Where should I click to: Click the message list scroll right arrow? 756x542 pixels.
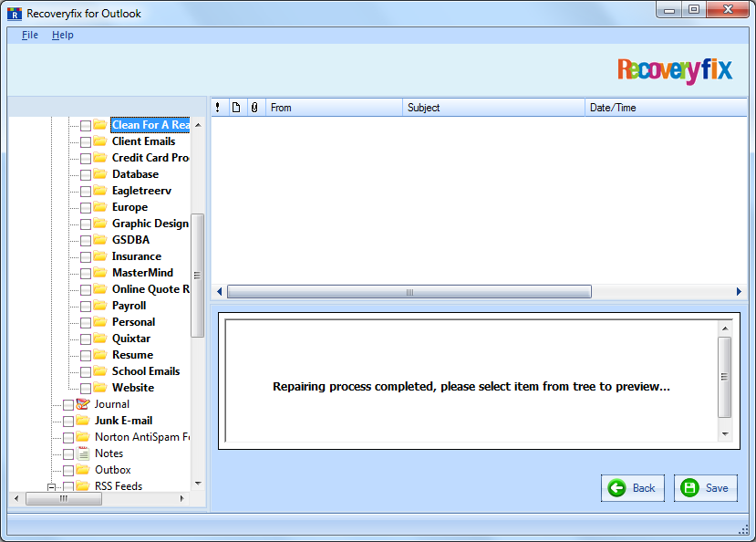pyautogui.click(x=739, y=292)
